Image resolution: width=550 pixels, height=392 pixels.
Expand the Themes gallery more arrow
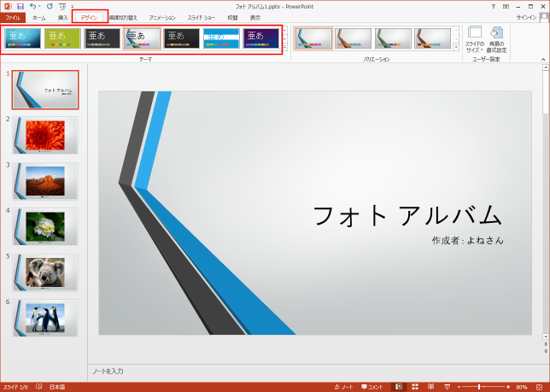pyautogui.click(x=285, y=47)
